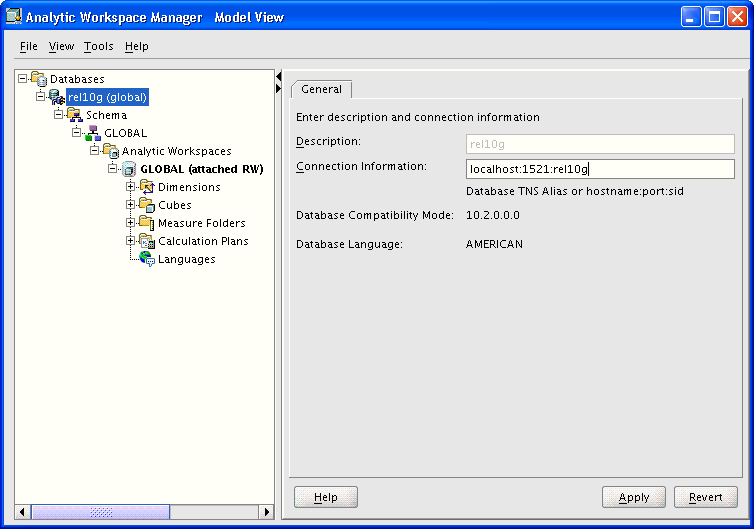The height and width of the screenshot is (529, 754).
Task: Click the Revert button
Action: coord(705,497)
